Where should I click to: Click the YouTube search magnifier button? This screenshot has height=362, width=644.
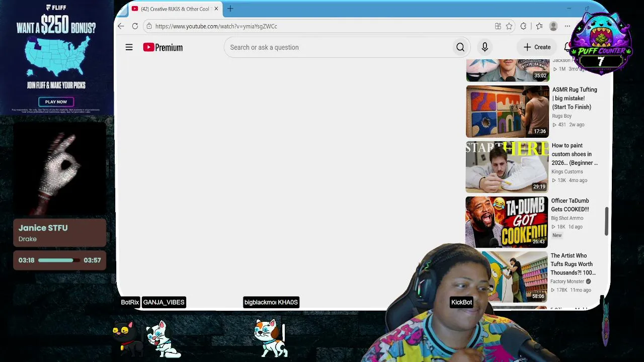(x=460, y=47)
